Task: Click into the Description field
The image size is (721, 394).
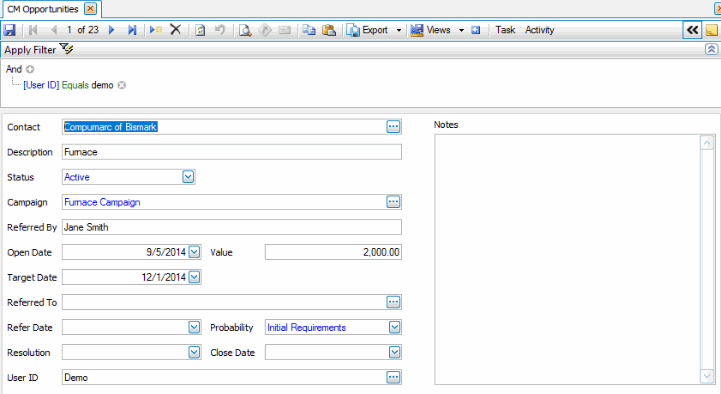Action: click(232, 152)
